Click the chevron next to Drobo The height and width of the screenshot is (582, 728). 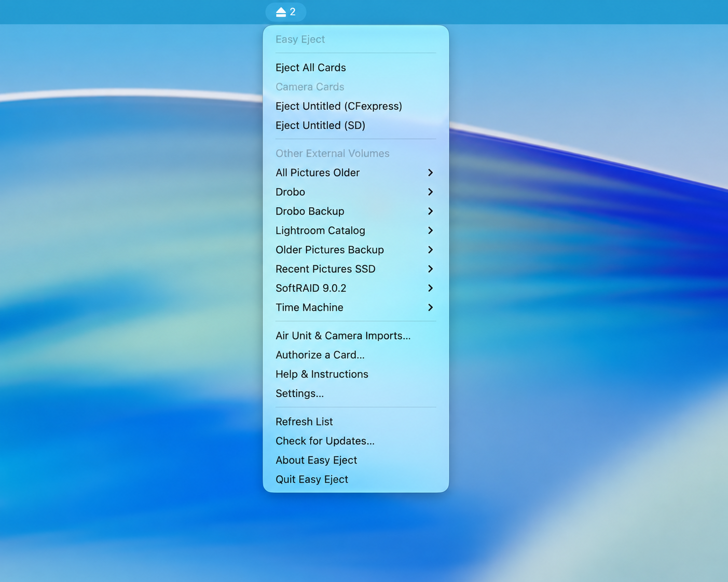click(x=430, y=192)
